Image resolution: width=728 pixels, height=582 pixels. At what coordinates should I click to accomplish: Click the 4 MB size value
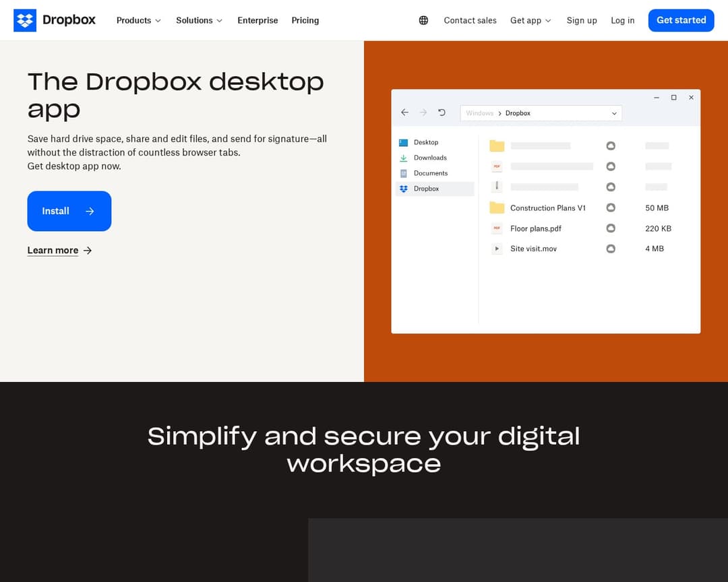pyautogui.click(x=654, y=249)
